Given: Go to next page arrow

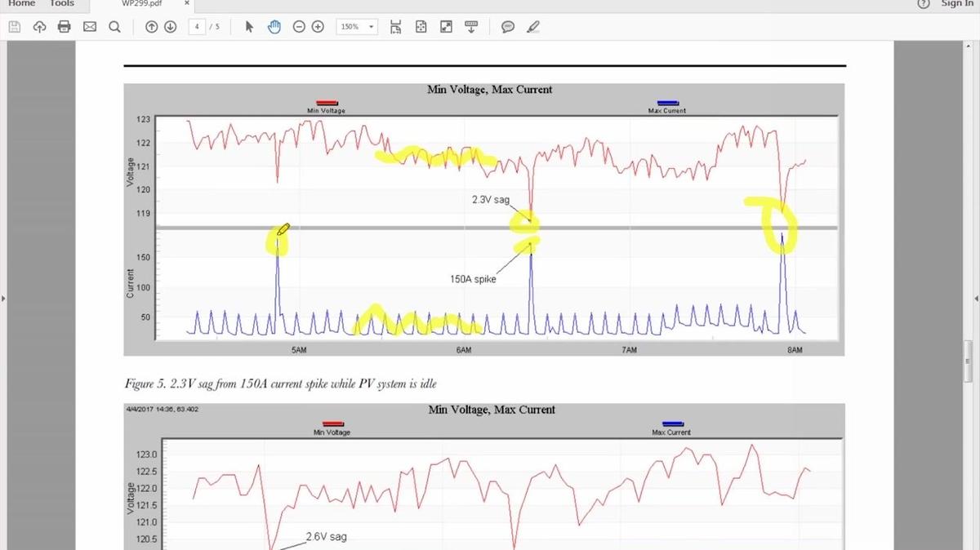Looking at the screenshot, I should pyautogui.click(x=170, y=27).
